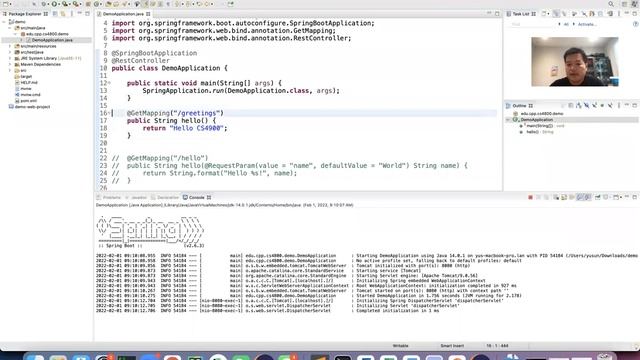Maximize the editor area

[x=497, y=14]
